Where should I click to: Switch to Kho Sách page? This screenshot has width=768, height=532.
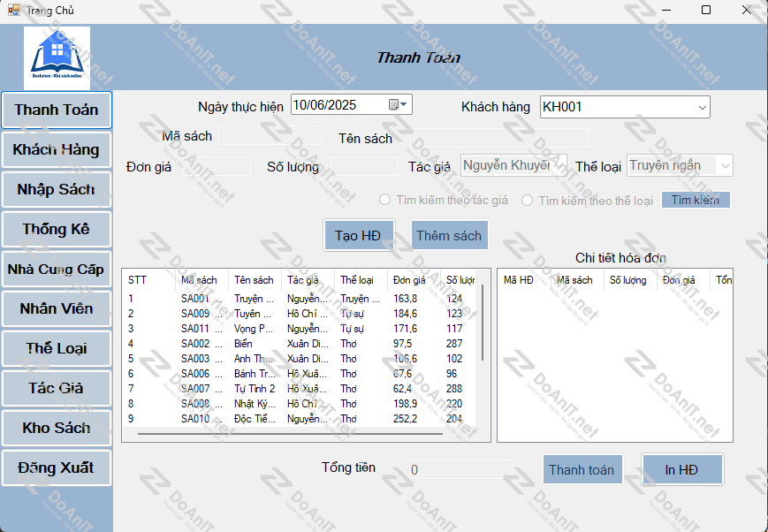[57, 428]
